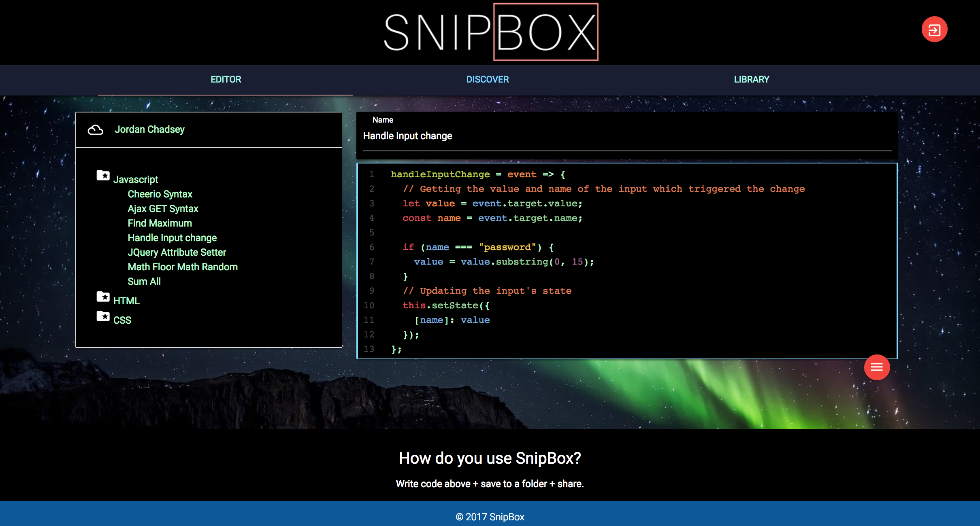Click the red logout icon button
The height and width of the screenshot is (526, 980).
tap(934, 30)
